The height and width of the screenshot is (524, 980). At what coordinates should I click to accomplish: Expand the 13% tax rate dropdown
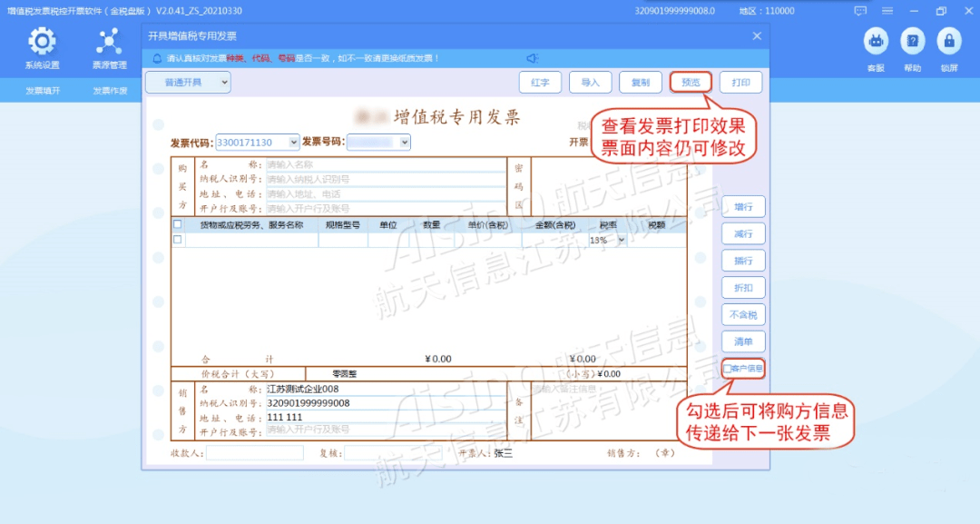click(x=622, y=241)
